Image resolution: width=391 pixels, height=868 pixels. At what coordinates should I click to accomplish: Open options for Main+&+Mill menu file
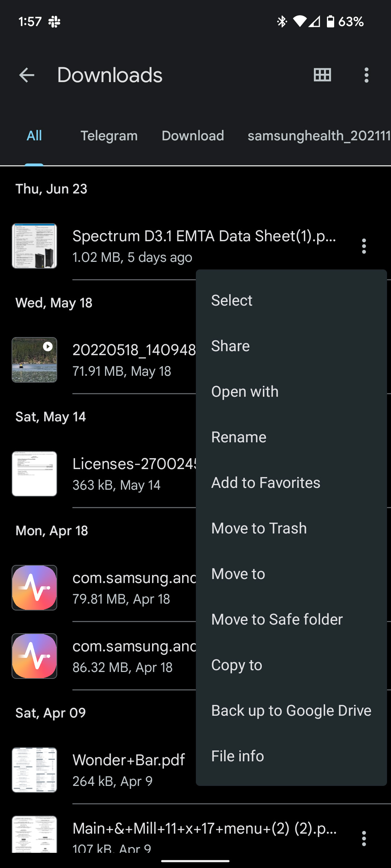coord(364,838)
